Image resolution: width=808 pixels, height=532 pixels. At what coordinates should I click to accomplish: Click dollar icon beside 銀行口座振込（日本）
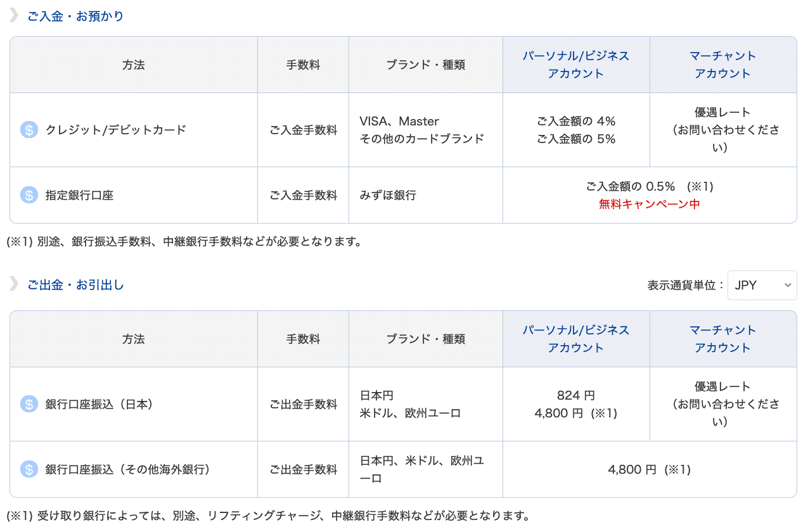pos(29,404)
